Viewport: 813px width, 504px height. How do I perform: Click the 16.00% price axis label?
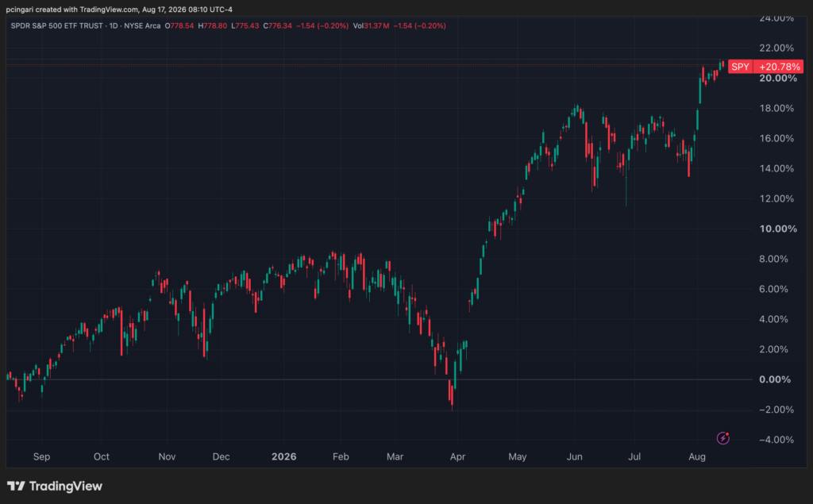776,138
